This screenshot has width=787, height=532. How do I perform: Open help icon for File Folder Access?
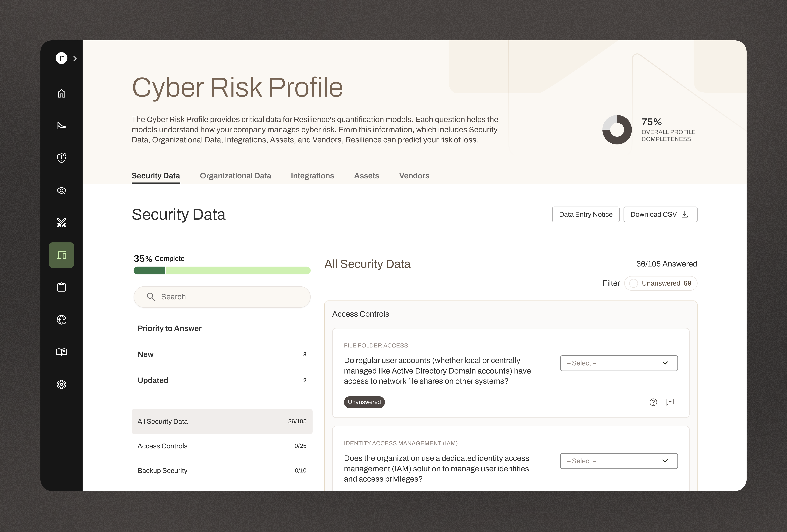pos(653,402)
